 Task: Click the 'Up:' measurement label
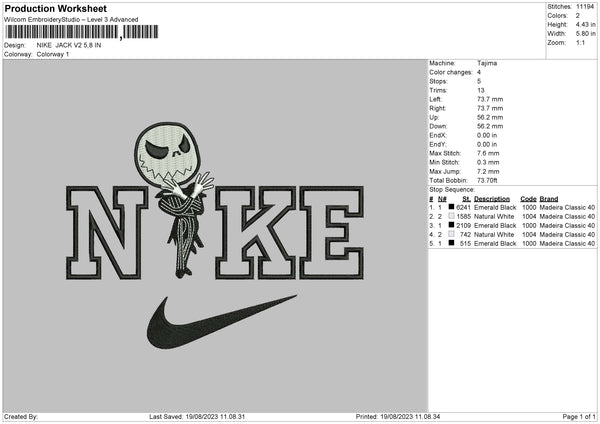[x=434, y=117]
